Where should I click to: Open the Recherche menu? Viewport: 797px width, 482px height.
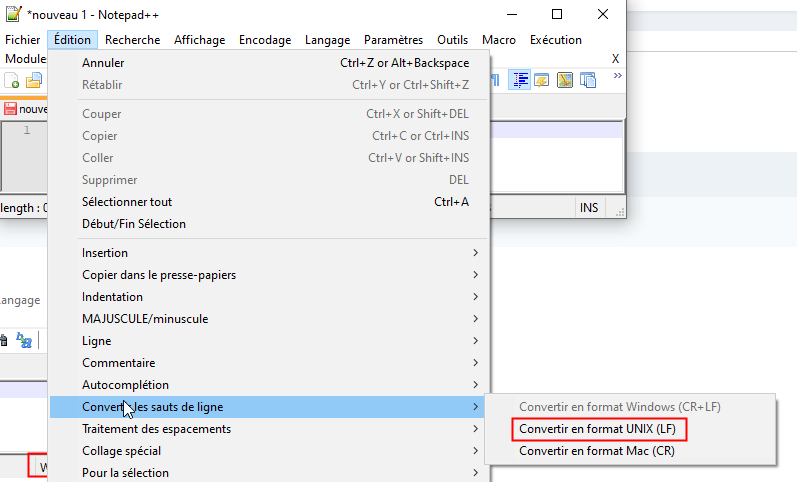click(133, 40)
